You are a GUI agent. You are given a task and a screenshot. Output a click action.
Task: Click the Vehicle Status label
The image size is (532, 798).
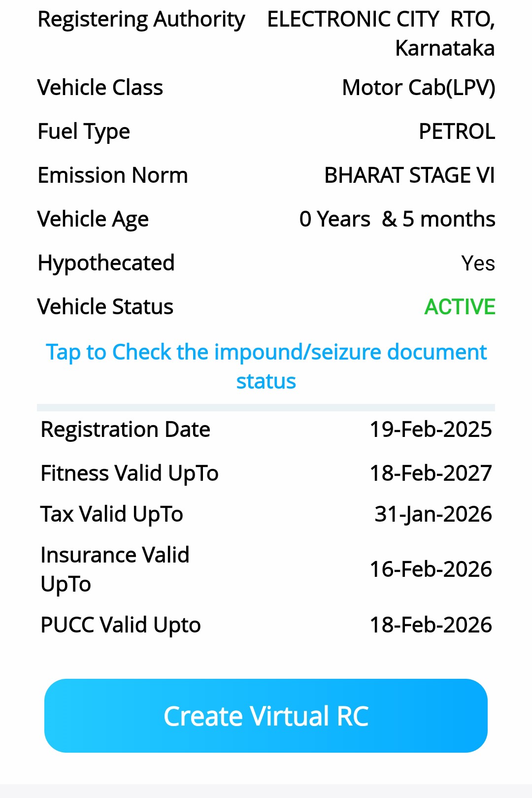[x=105, y=307]
